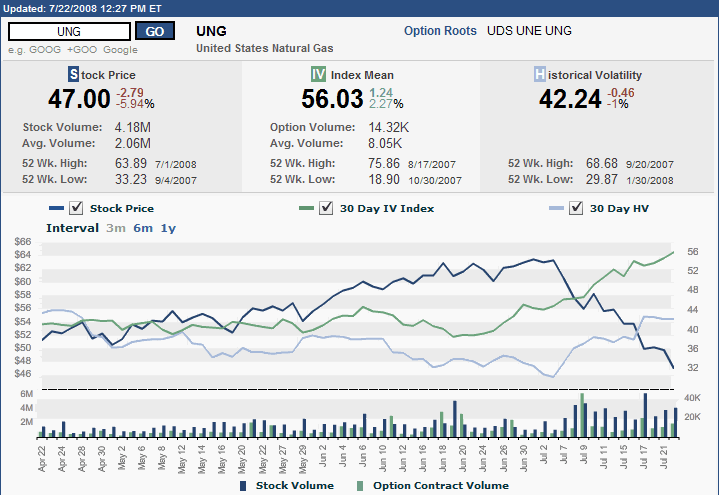
Task: Click the green IV Index Mean icon
Action: (318, 74)
